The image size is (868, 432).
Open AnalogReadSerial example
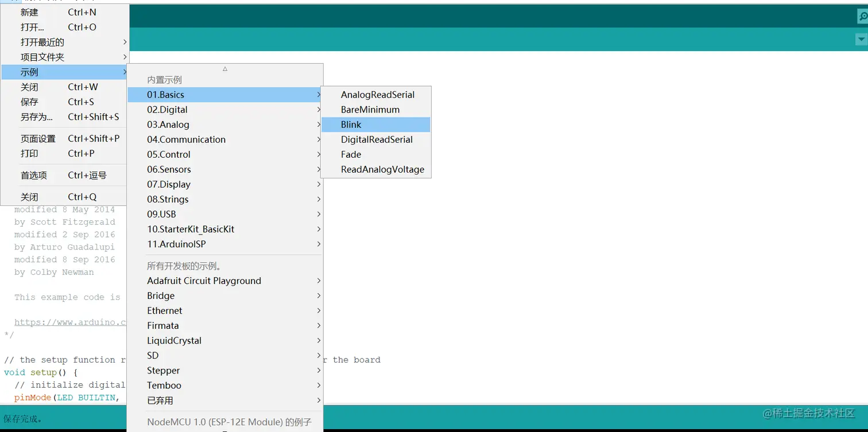pyautogui.click(x=376, y=95)
